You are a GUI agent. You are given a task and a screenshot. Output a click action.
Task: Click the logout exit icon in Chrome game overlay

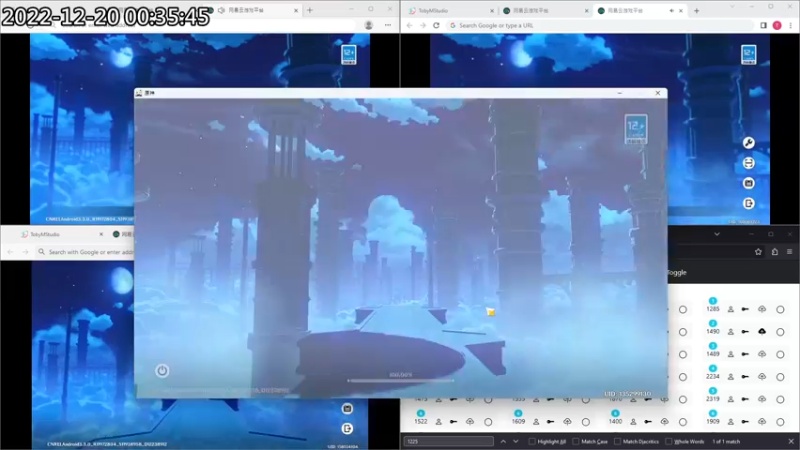pos(748,204)
